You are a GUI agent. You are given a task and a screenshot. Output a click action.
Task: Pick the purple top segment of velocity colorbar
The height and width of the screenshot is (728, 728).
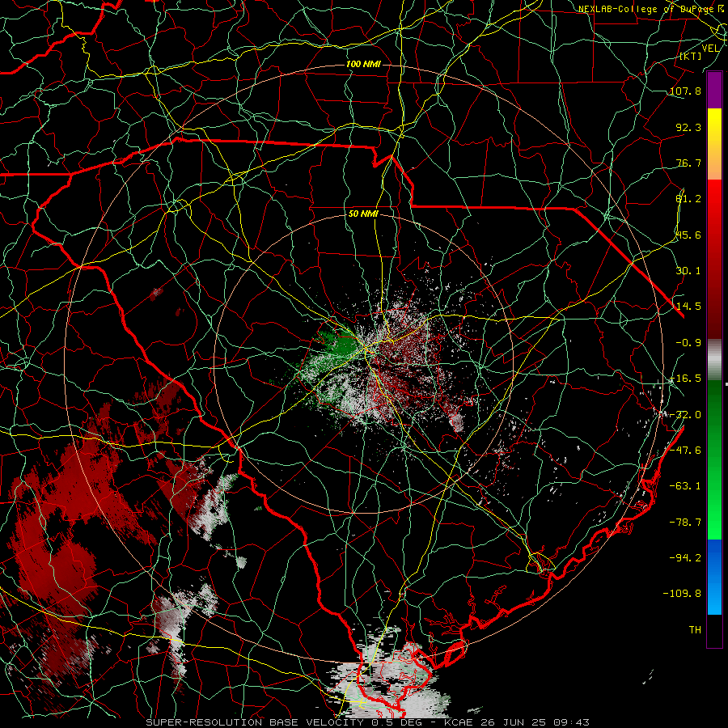coord(714,90)
